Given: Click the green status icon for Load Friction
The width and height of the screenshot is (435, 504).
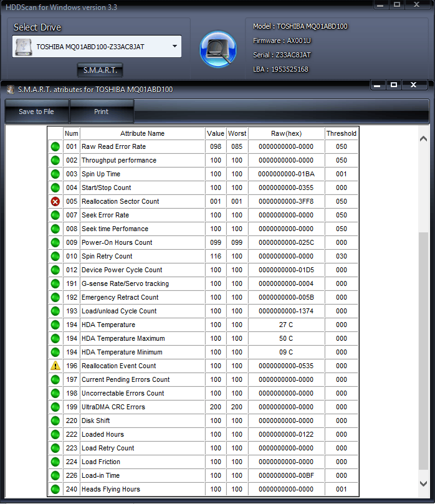Looking at the screenshot, I should pyautogui.click(x=55, y=462).
